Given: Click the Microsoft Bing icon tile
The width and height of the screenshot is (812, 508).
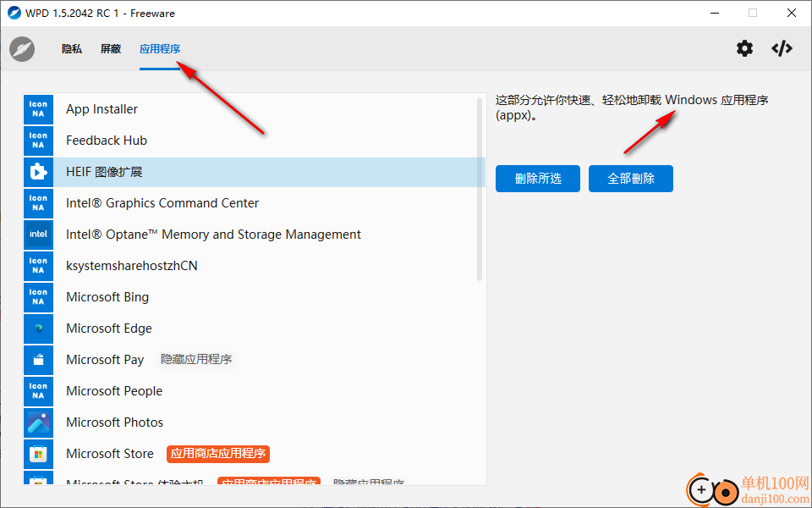Looking at the screenshot, I should click(38, 297).
